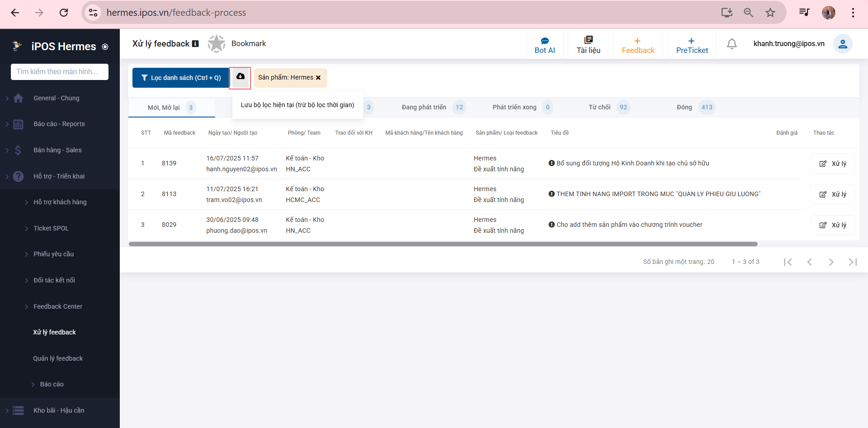Open user account avatar menu
868x428 pixels.
(x=843, y=44)
